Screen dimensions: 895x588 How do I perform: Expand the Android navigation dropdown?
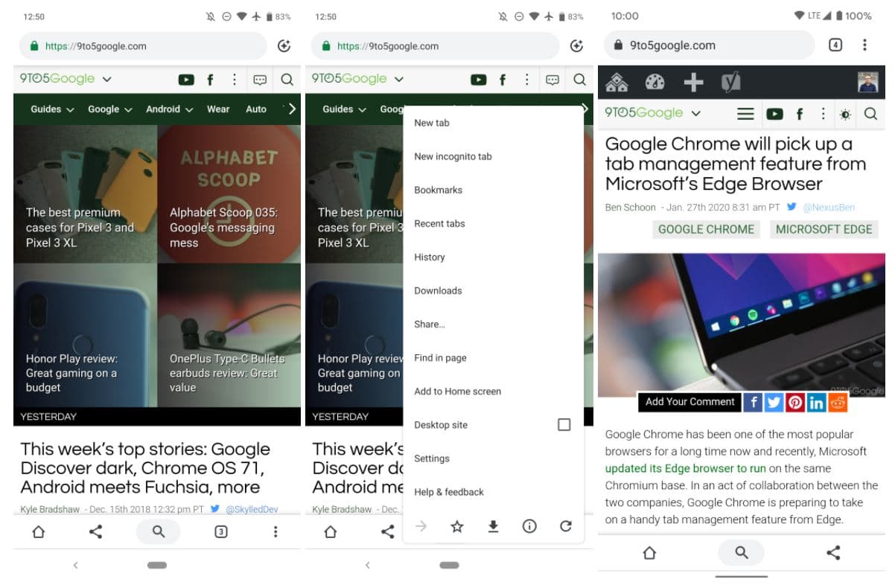coord(169,109)
